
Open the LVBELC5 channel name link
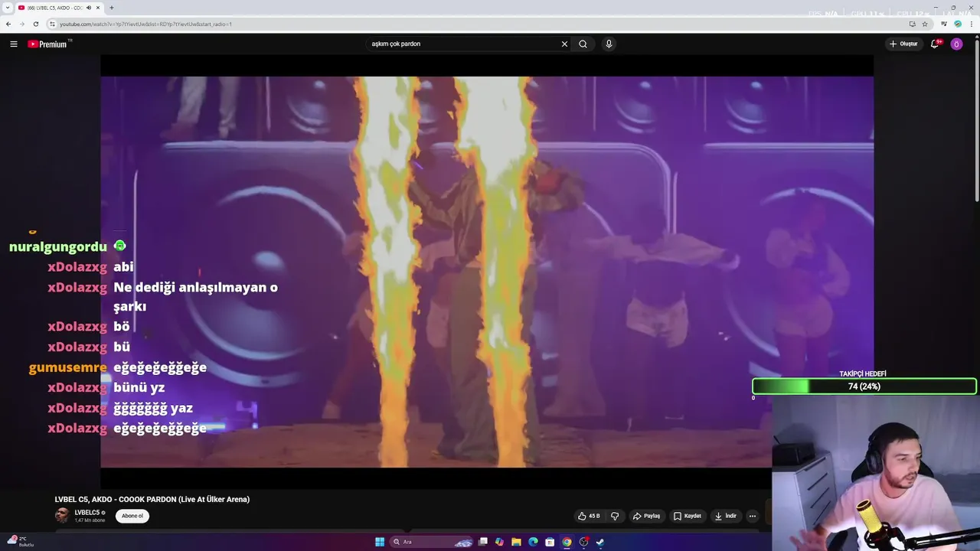(87, 512)
